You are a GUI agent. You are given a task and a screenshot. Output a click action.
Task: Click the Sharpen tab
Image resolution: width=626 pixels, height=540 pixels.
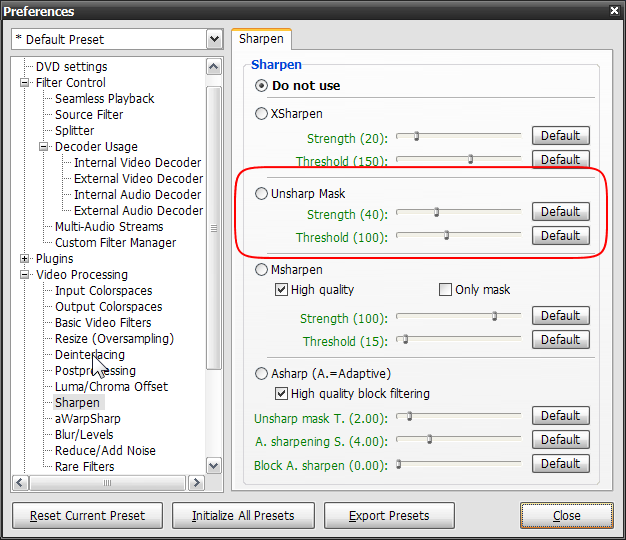pyautogui.click(x=261, y=39)
